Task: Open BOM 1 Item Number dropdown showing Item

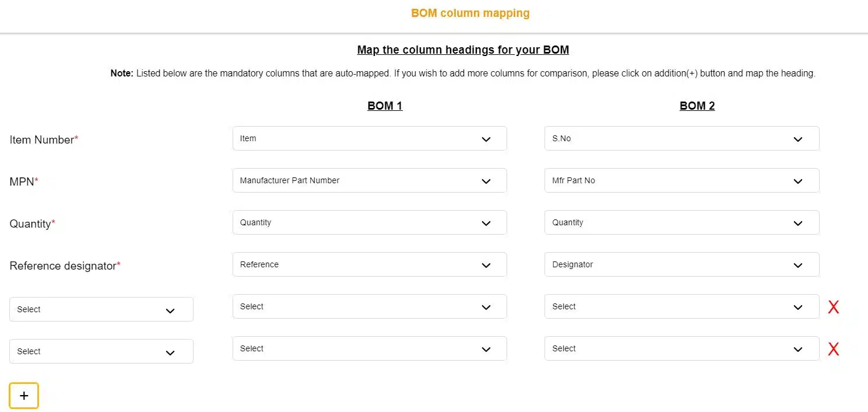Action: (x=369, y=138)
